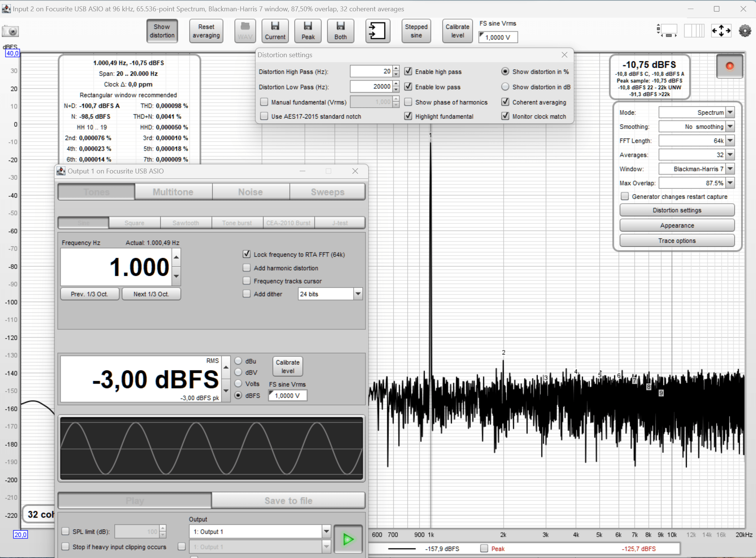The height and width of the screenshot is (558, 756).
Task: Click the Appearance button
Action: (677, 225)
